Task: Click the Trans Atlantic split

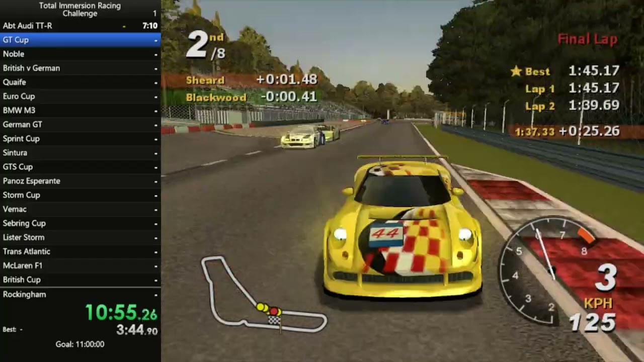Action: [80, 251]
